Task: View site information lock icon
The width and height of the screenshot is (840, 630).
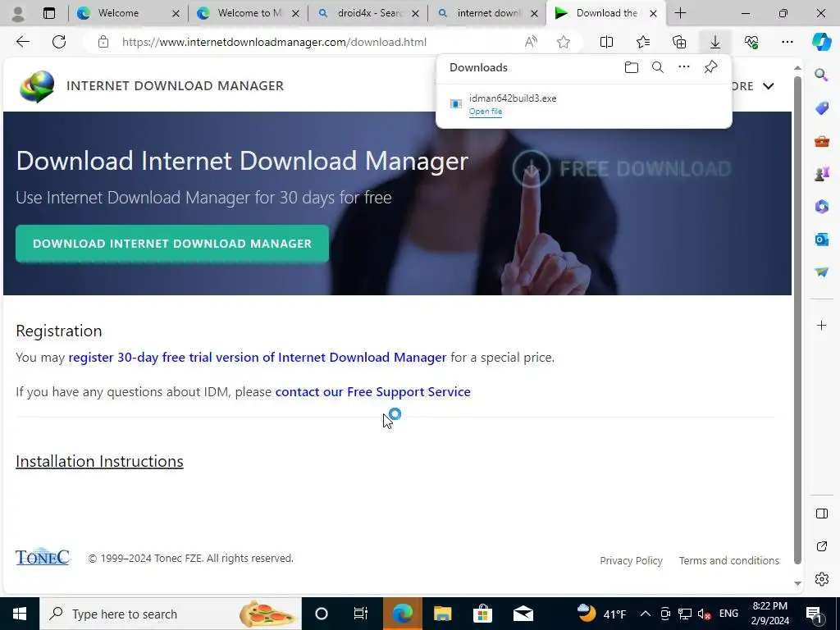Action: point(103,42)
